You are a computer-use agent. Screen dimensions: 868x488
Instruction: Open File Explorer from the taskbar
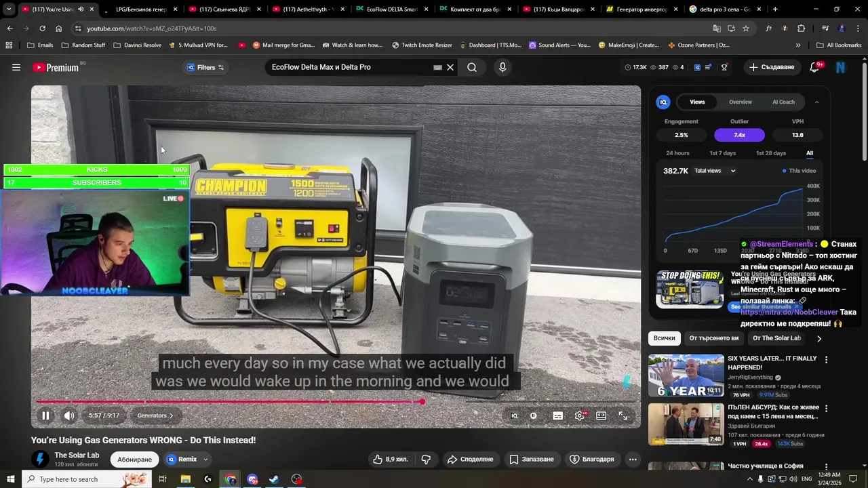pos(185,479)
